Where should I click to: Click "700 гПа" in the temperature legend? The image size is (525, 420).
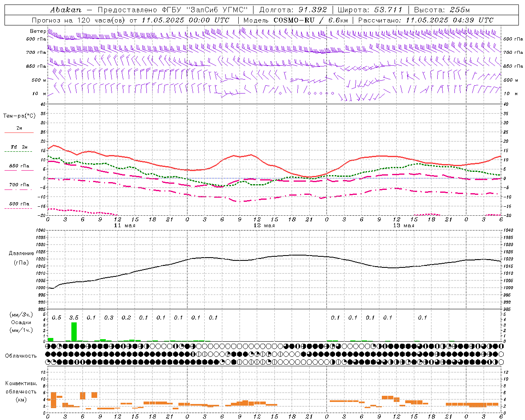(19, 185)
